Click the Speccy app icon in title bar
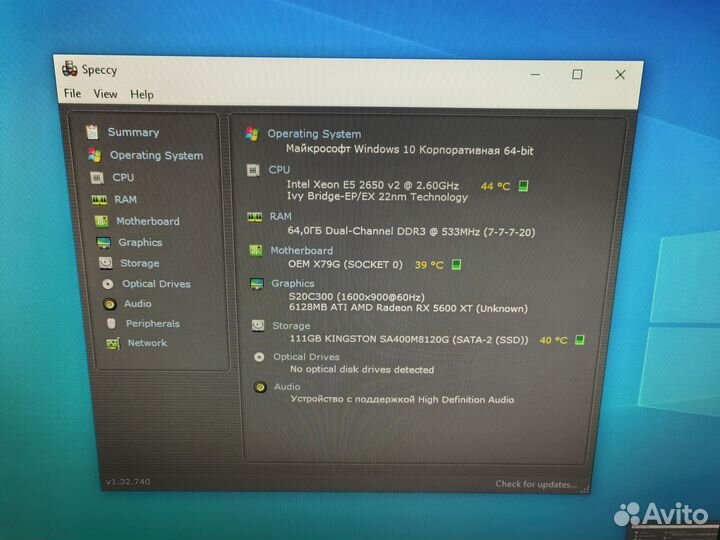The image size is (720, 540). tap(70, 68)
